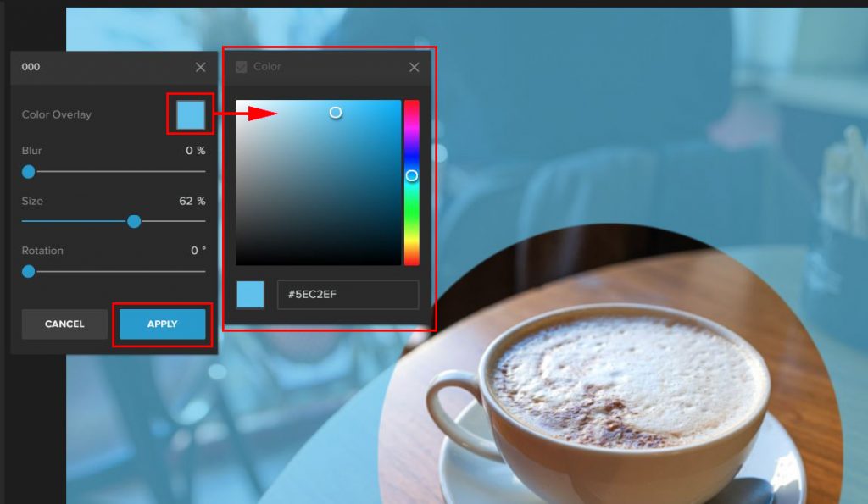Click the 000 panel title

(x=31, y=67)
